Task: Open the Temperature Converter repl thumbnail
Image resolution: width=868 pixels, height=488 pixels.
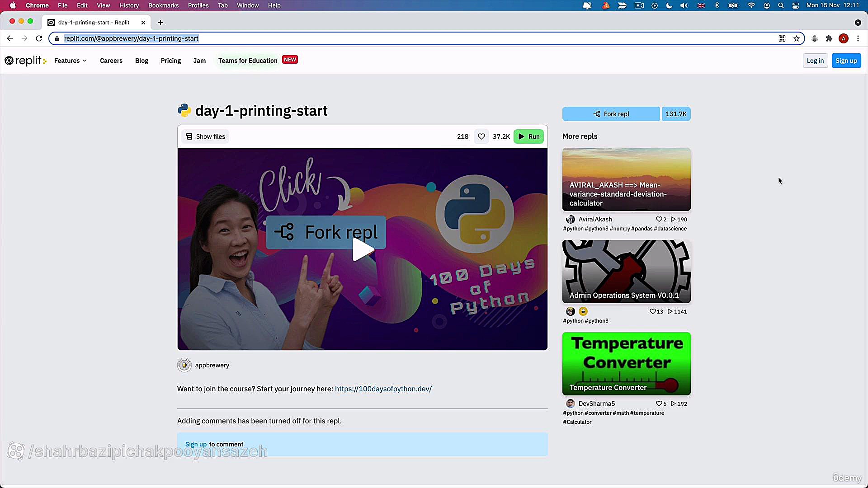Action: tap(627, 364)
